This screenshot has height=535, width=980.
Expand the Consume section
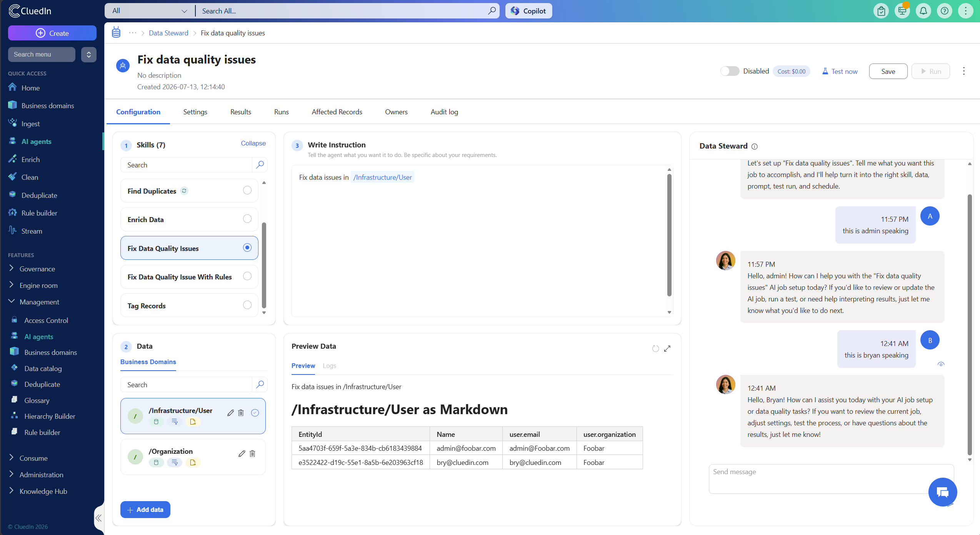coord(33,458)
